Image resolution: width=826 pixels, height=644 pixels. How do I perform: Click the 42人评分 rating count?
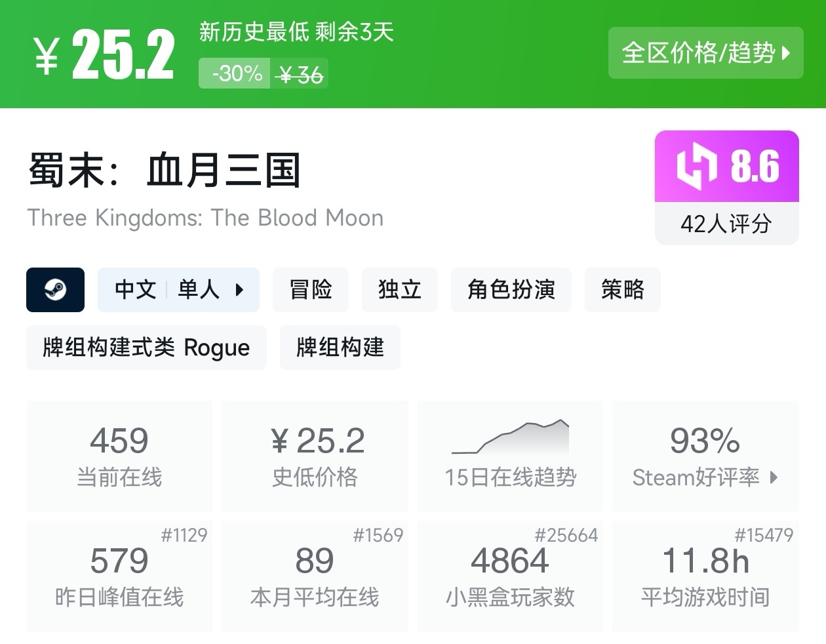tap(726, 224)
